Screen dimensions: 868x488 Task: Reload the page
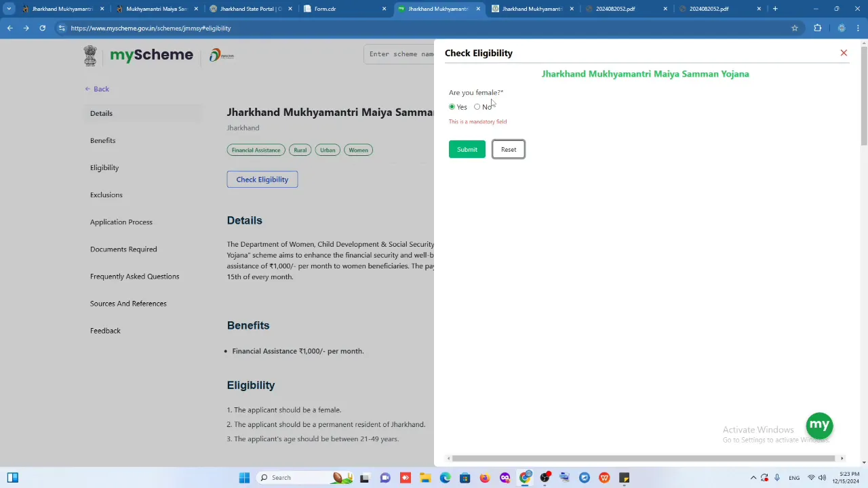coord(42,28)
